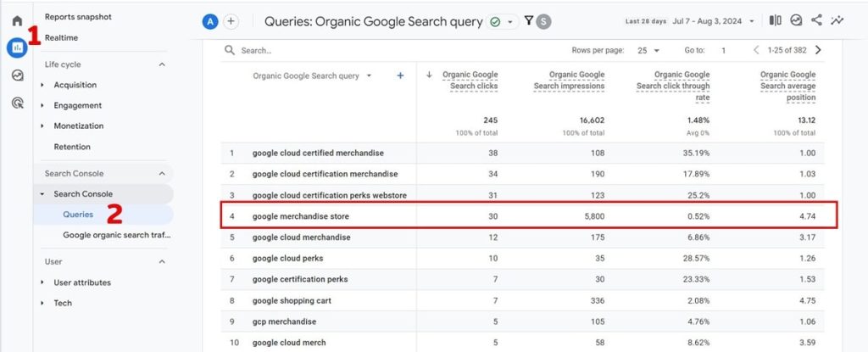The width and height of the screenshot is (868, 352).
Task: Collapse the Search Console topic tree item
Action: (x=43, y=194)
